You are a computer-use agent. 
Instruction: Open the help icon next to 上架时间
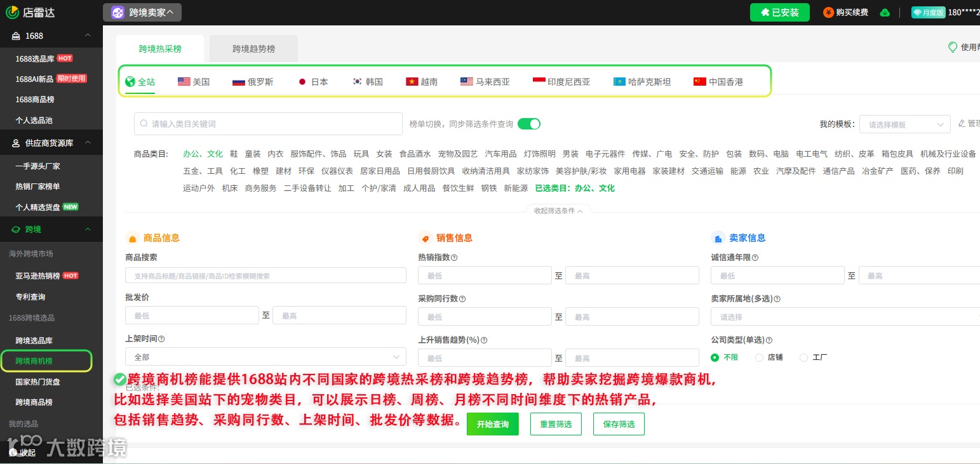click(162, 339)
